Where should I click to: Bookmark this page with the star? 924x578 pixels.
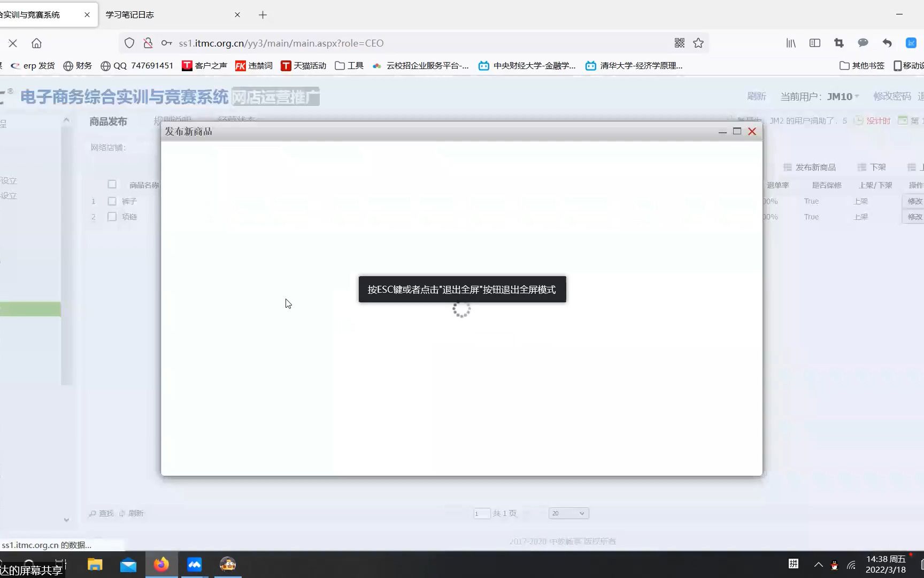pos(698,43)
